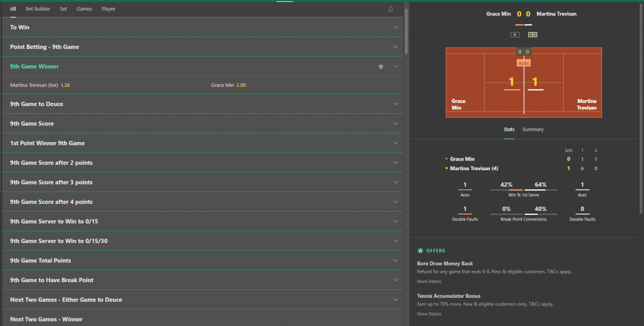Select the Summary tab in match panel
Image resolution: width=644 pixels, height=326 pixels.
pos(533,130)
